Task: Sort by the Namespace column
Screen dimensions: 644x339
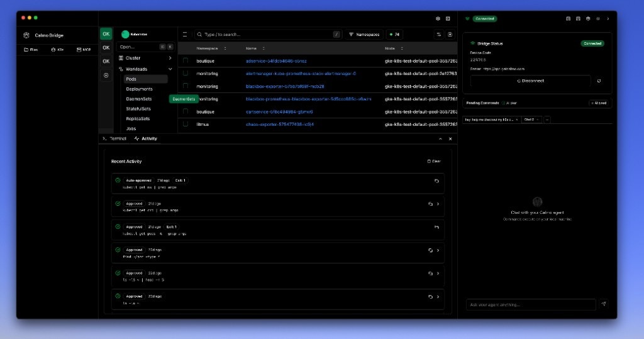Action: tap(211, 48)
